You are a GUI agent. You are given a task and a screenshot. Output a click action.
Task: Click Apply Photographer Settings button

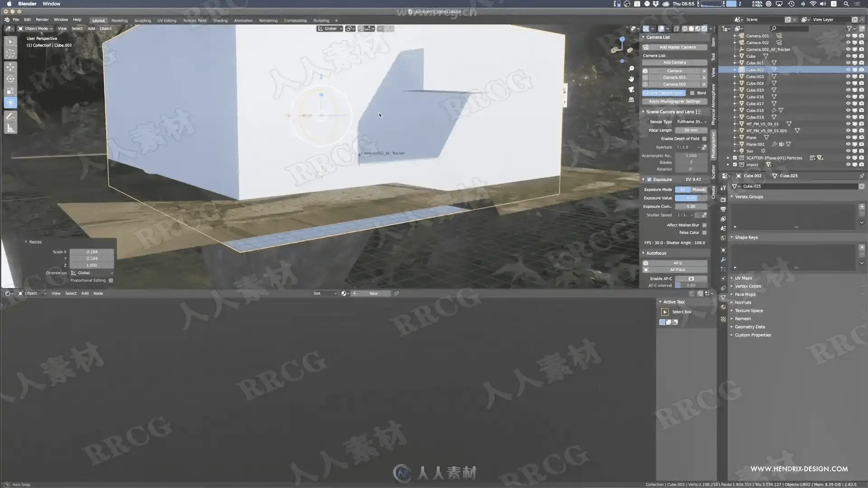click(x=674, y=102)
